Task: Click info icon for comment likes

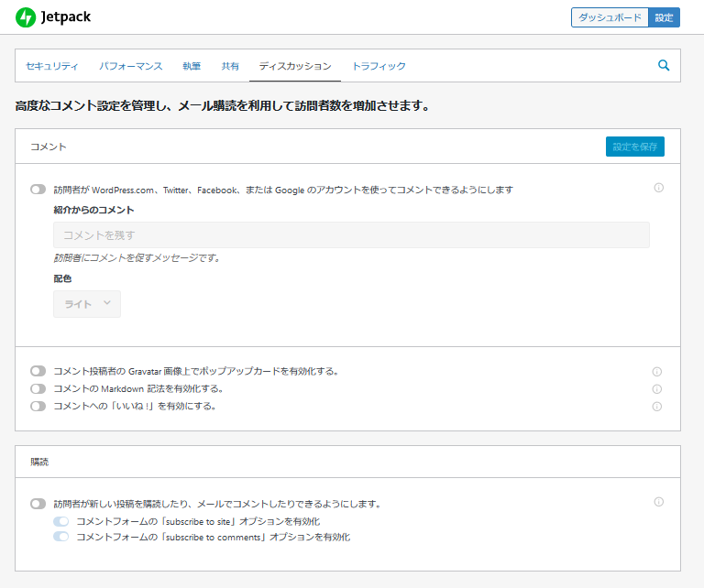Action: 657,407
